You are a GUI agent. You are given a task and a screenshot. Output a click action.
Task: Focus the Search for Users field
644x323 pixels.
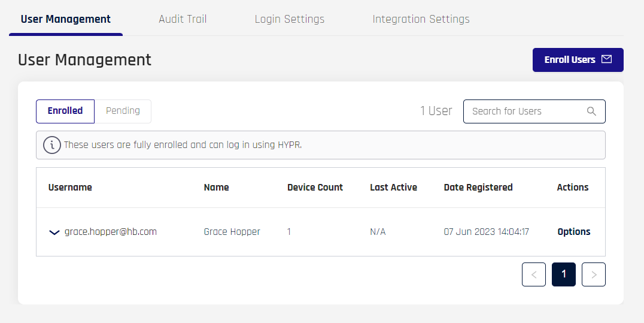coord(534,111)
